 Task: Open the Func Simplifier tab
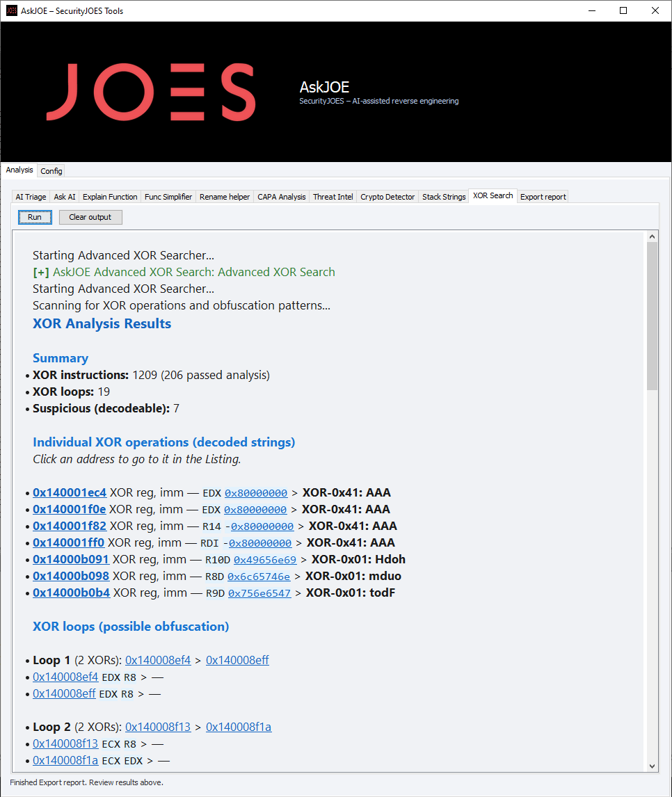(168, 197)
